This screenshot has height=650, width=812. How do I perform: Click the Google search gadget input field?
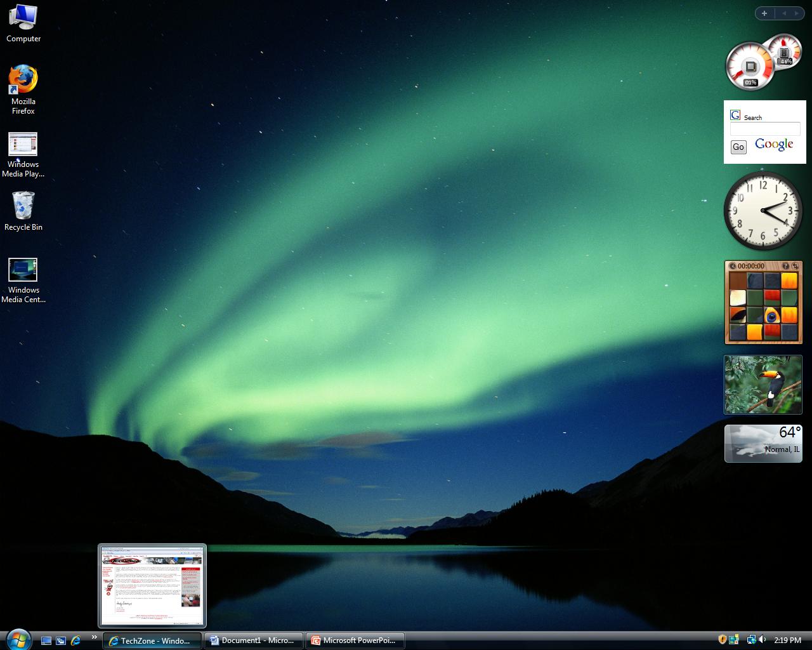[x=765, y=129]
